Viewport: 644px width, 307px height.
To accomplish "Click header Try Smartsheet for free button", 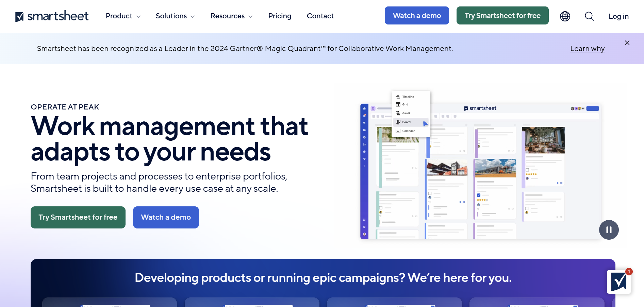I will (502, 16).
